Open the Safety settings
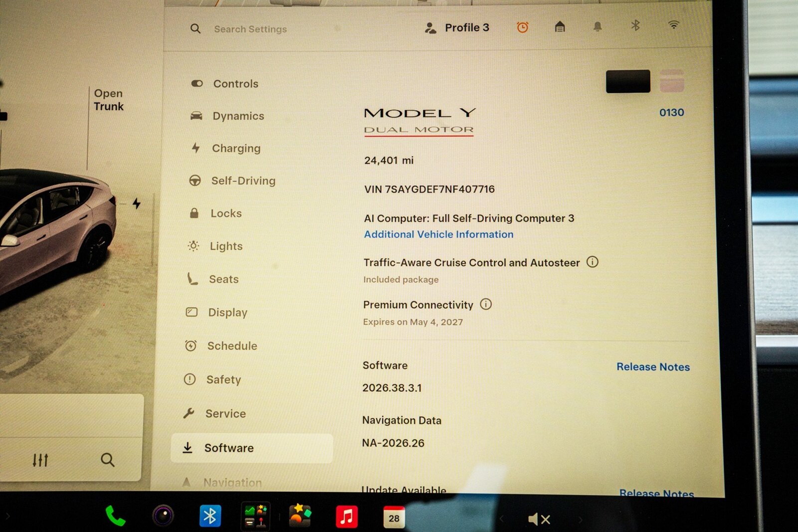Image resolution: width=798 pixels, height=532 pixels. (x=212, y=379)
